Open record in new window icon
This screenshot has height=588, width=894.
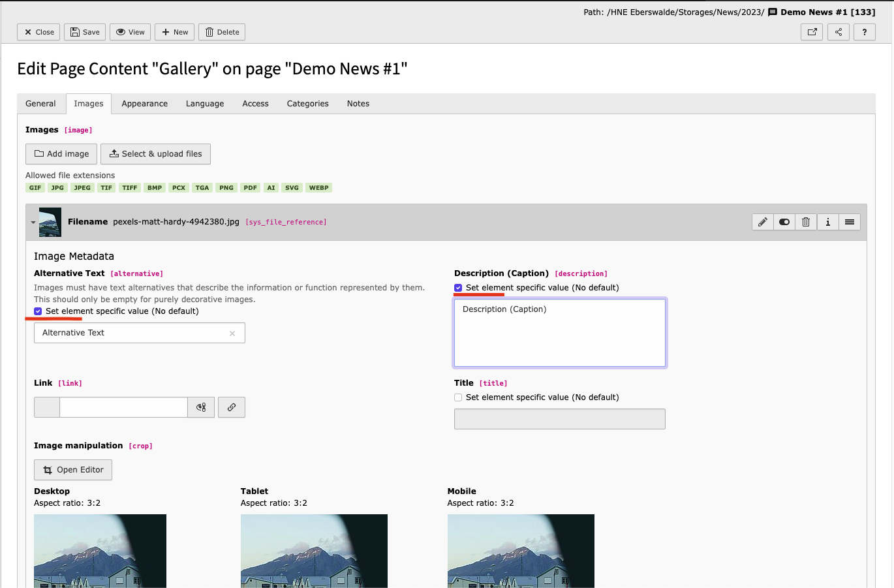coord(812,32)
